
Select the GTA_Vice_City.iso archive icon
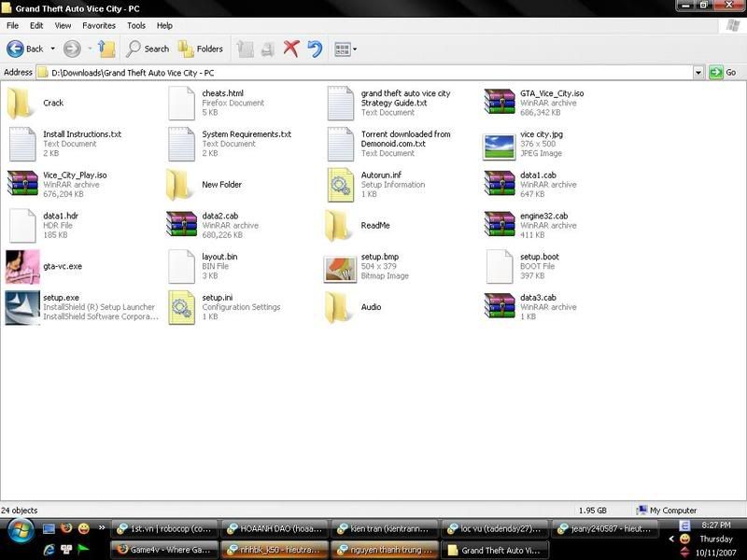[x=500, y=102]
